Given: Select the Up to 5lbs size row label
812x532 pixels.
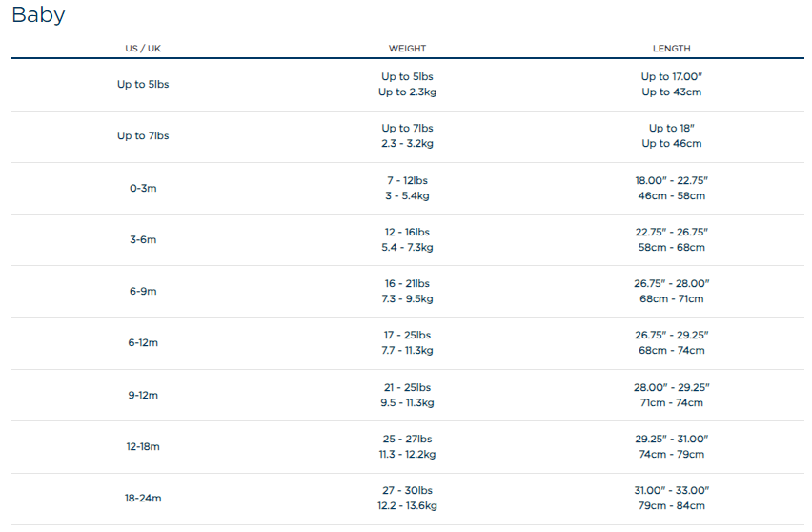Looking at the screenshot, I should click(x=143, y=84).
